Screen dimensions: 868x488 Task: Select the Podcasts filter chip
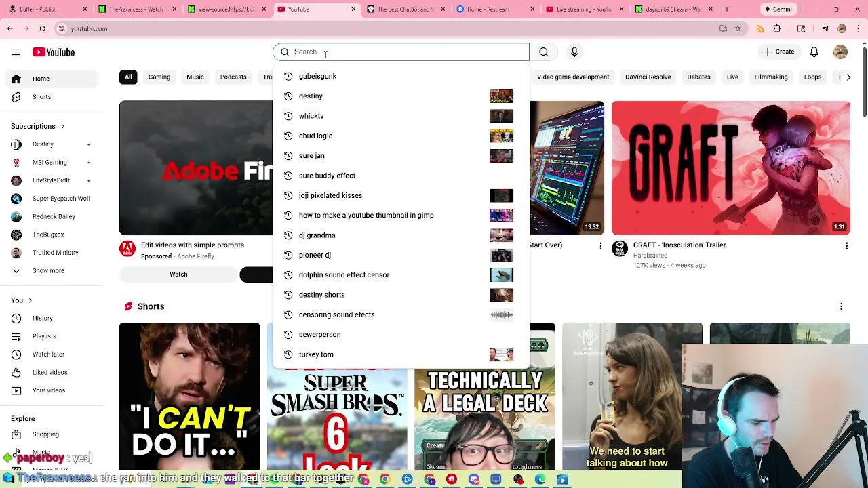click(x=233, y=77)
